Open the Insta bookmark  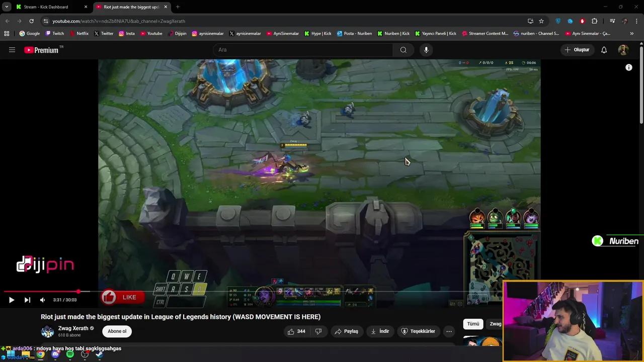(127, 34)
